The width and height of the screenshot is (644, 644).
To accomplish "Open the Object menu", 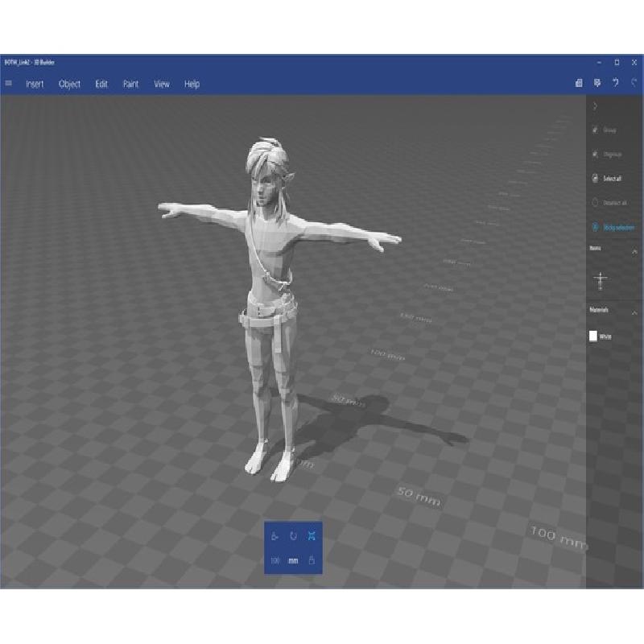I will (69, 84).
